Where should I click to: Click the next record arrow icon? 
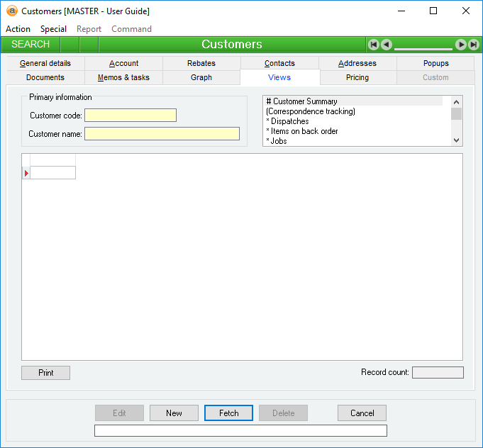pos(461,45)
